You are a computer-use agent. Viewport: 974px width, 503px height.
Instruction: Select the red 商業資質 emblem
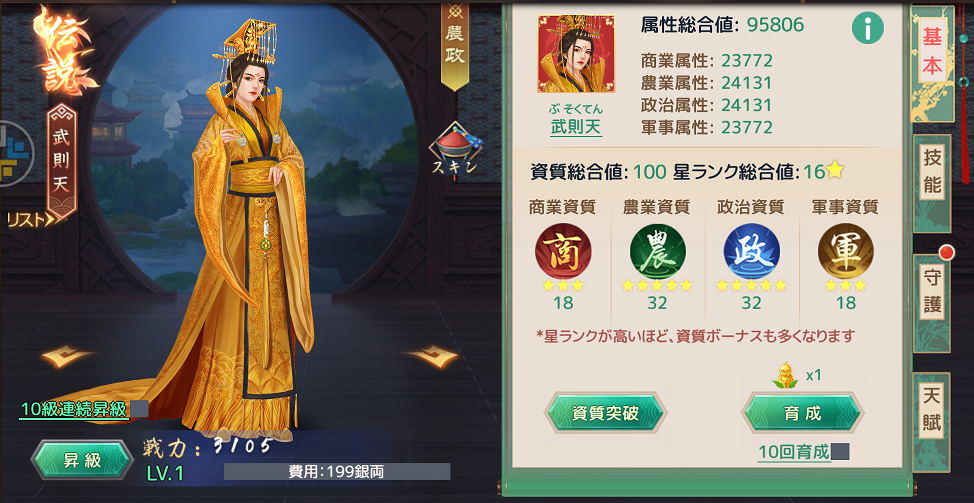click(563, 251)
